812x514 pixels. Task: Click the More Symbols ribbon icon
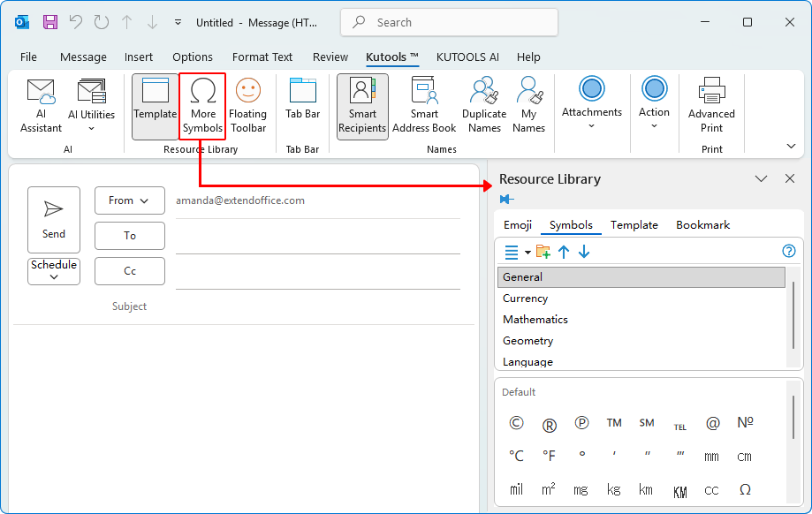pos(202,103)
